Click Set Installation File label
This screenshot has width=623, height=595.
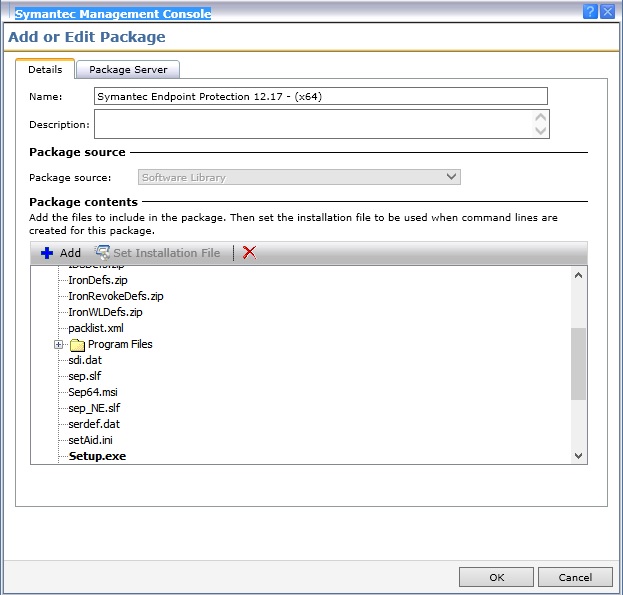tap(166, 253)
